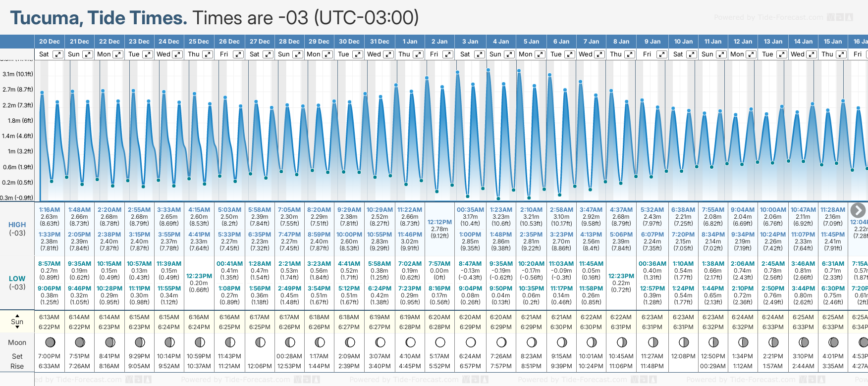Expand the Sun 11 Jan column
The image size is (868, 386).
[x=721, y=54]
